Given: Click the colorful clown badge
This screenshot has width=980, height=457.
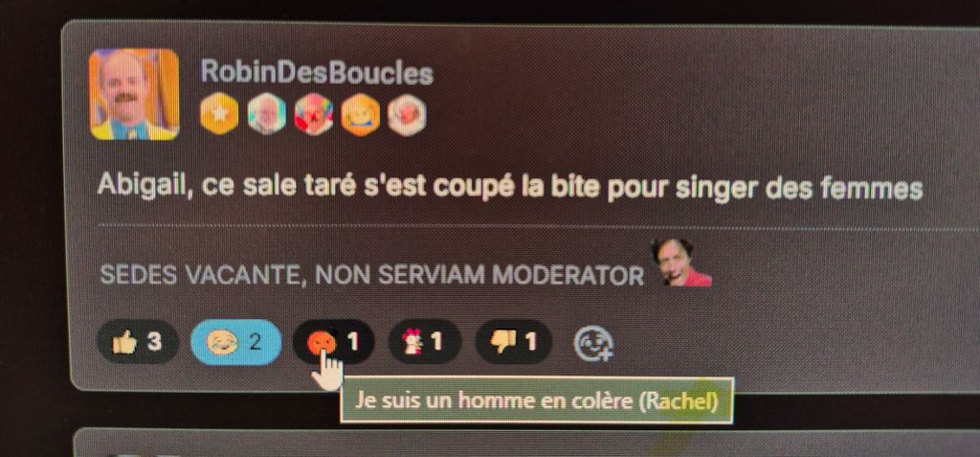Looking at the screenshot, I should 314,115.
